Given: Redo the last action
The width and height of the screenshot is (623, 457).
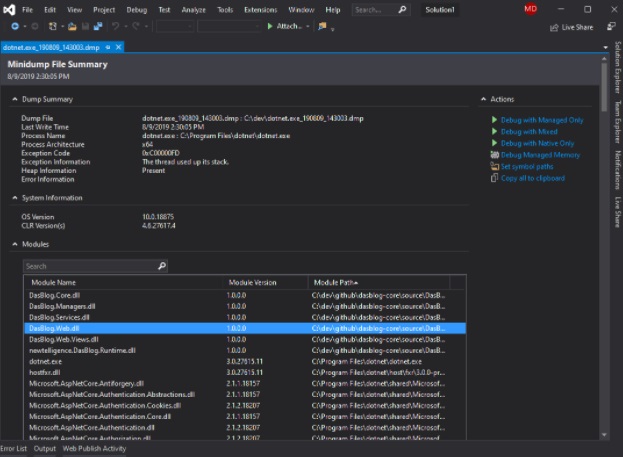Looking at the screenshot, I should pyautogui.click(x=136, y=26).
